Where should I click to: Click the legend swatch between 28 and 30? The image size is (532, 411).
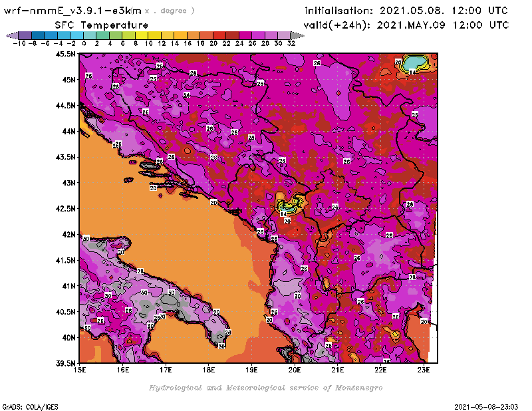tap(271, 35)
